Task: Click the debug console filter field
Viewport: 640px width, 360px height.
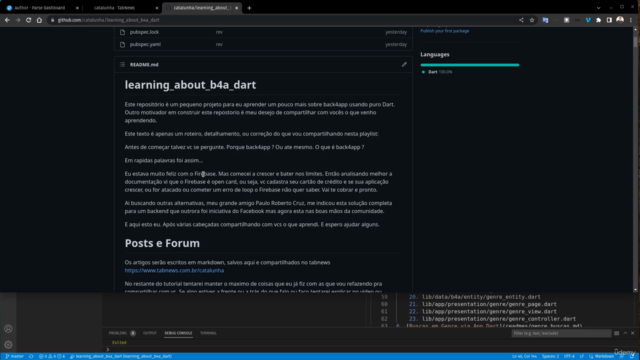Action: click(561, 333)
